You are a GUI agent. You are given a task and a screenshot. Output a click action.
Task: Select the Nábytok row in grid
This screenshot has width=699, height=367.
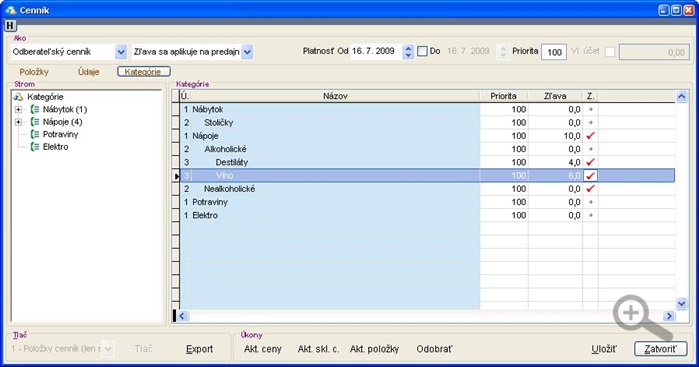pyautogui.click(x=427, y=109)
